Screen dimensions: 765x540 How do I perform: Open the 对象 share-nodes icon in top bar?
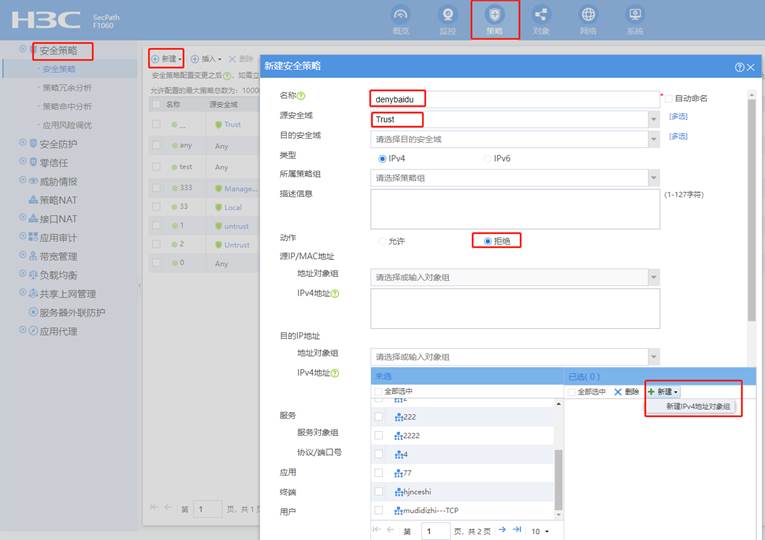[x=541, y=15]
